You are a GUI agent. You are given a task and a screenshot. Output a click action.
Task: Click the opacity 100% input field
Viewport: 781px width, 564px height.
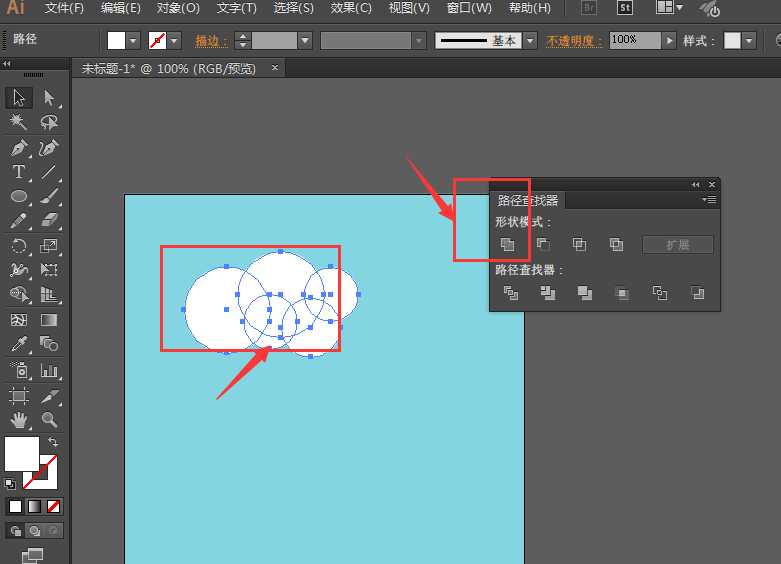pos(635,40)
